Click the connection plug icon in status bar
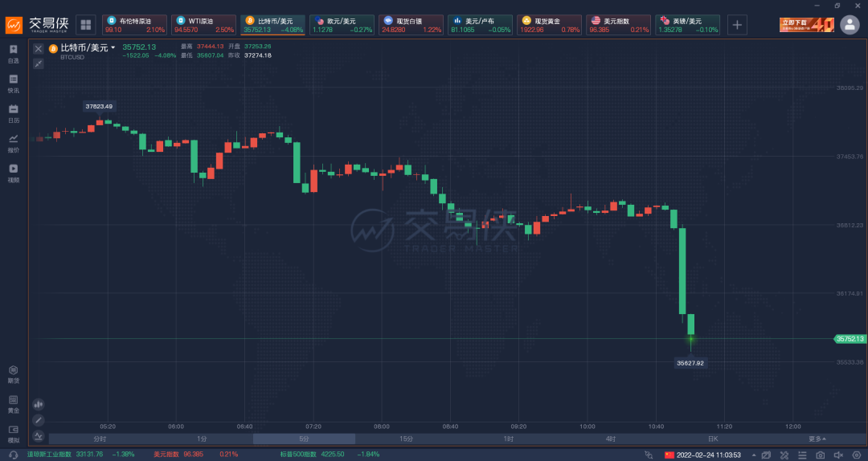868x461 pixels. [x=649, y=455]
